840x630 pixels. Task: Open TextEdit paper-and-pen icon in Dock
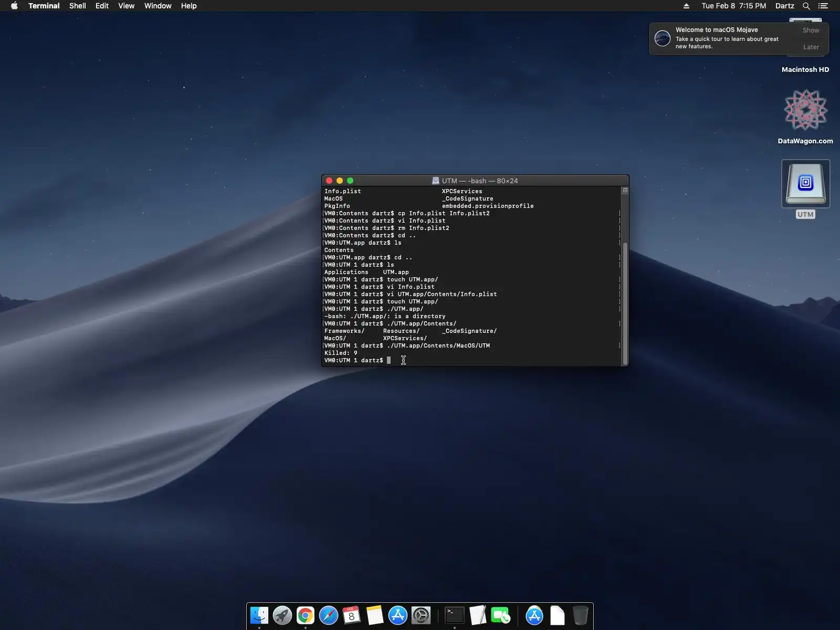pos(478,615)
